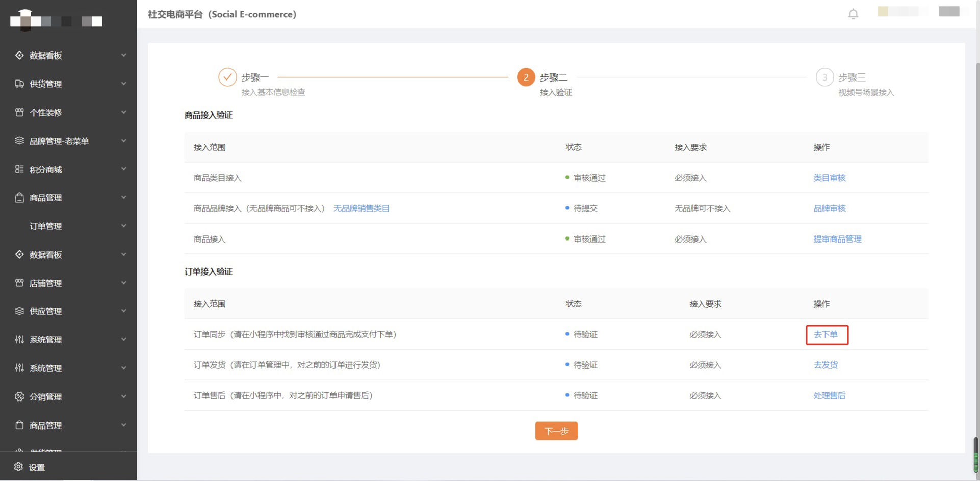Click the 积分商城 grid icon
The width and height of the screenshot is (980, 481).
(19, 169)
